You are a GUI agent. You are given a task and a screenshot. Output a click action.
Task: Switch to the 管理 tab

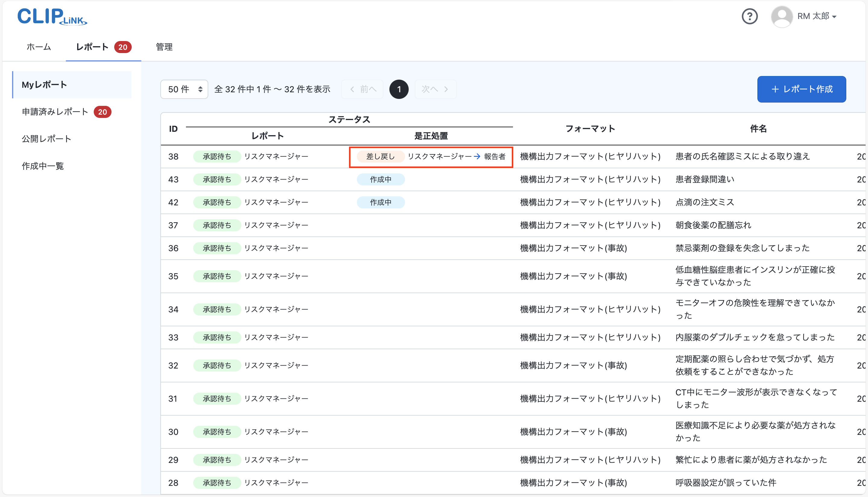(x=164, y=47)
